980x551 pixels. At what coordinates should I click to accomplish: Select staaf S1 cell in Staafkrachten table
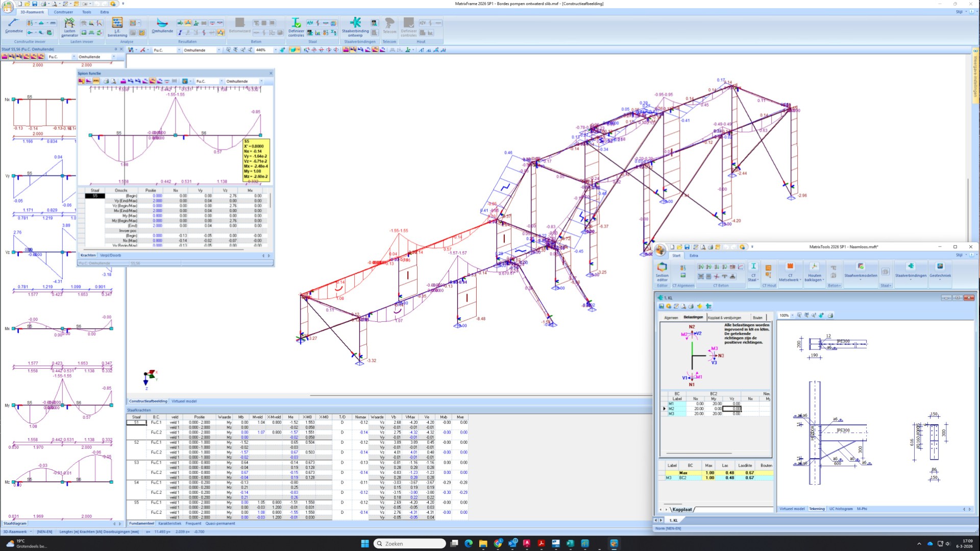point(136,422)
